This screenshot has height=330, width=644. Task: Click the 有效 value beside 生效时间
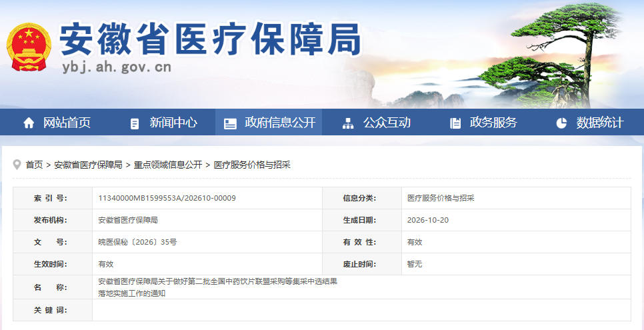point(106,264)
